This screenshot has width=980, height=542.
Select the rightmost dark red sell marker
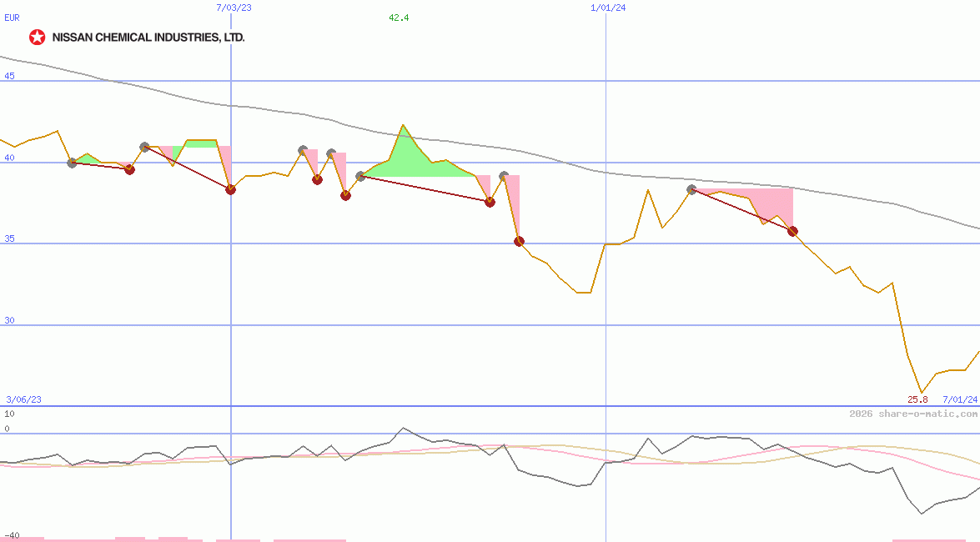pyautogui.click(x=792, y=231)
